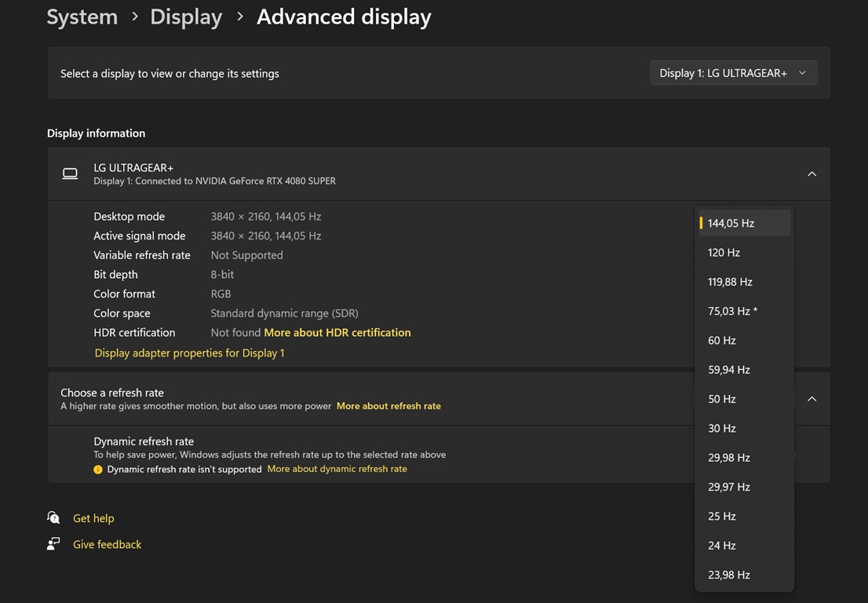Click the Get help headset icon

point(53,517)
